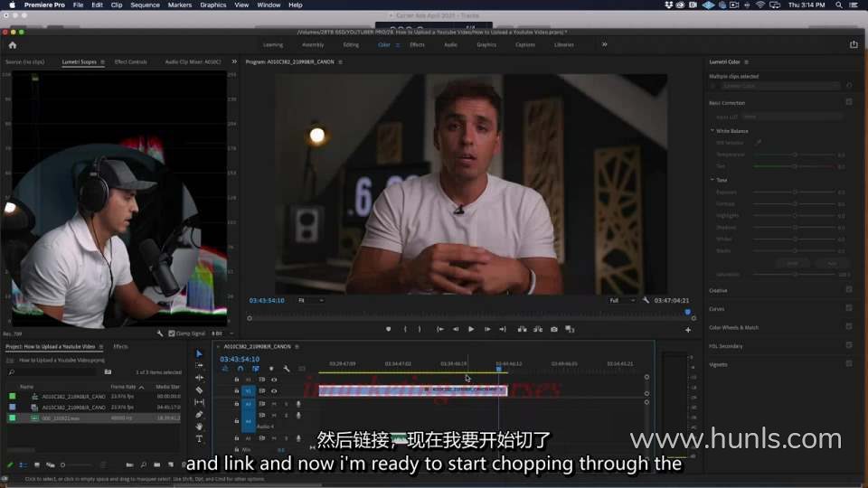Switch to Editing workspace
Image resolution: width=868 pixels, height=488 pixels.
click(351, 45)
